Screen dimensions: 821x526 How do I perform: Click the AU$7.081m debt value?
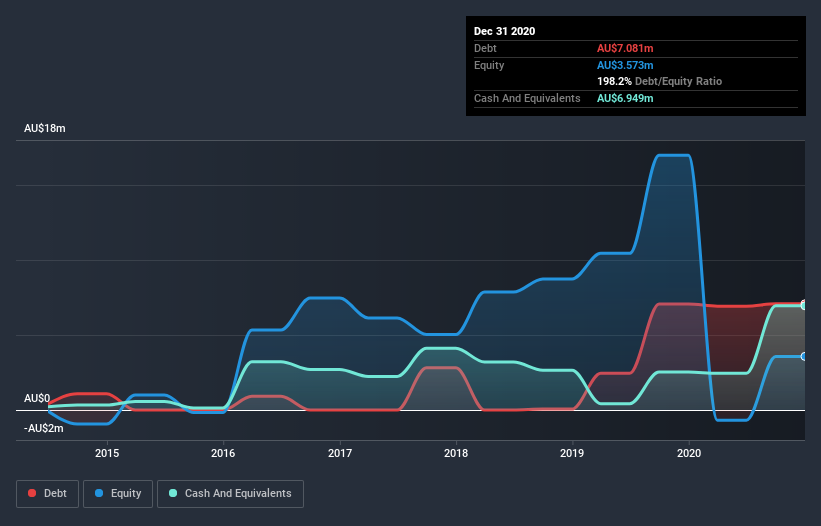(625, 48)
